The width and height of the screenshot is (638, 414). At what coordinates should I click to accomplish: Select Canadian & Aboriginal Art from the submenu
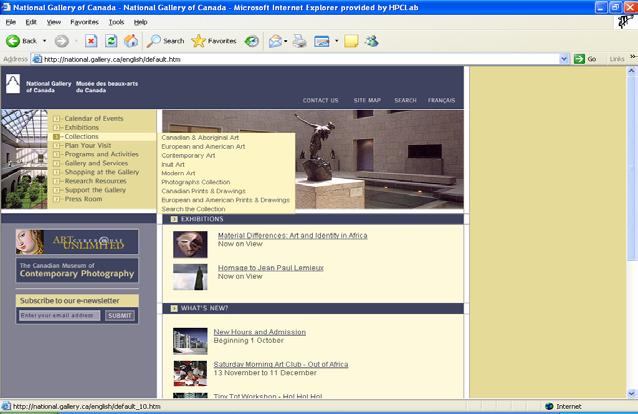coord(200,138)
